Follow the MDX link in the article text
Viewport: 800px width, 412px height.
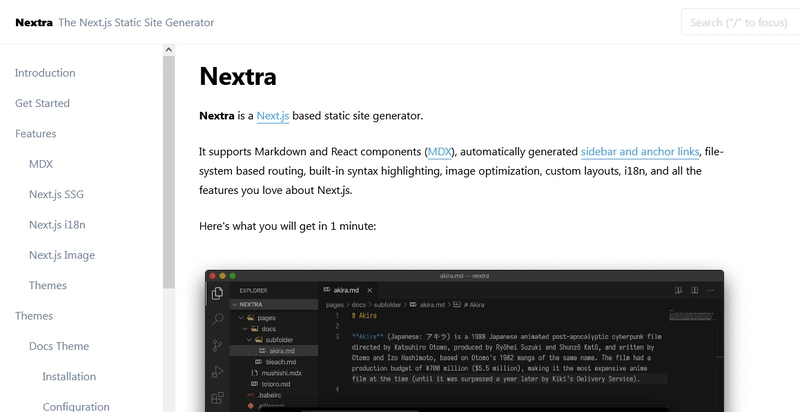[x=439, y=152]
